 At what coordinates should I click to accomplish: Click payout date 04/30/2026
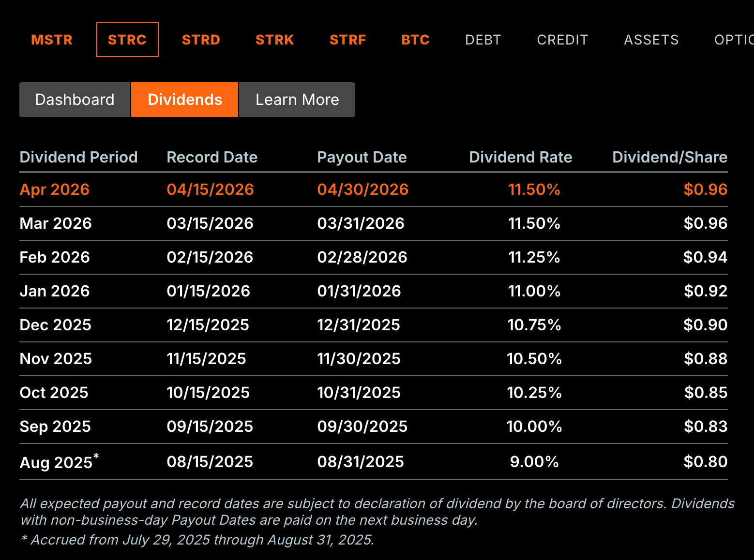[x=362, y=190]
